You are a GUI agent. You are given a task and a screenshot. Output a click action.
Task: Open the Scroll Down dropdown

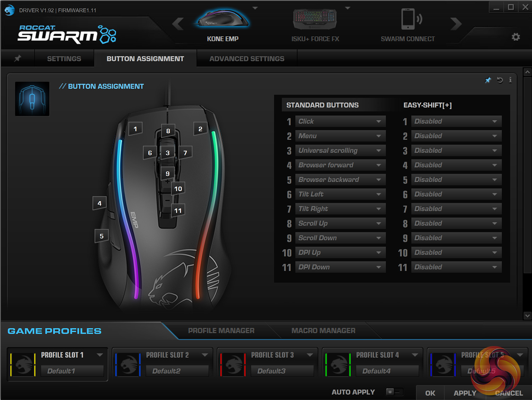click(x=340, y=238)
